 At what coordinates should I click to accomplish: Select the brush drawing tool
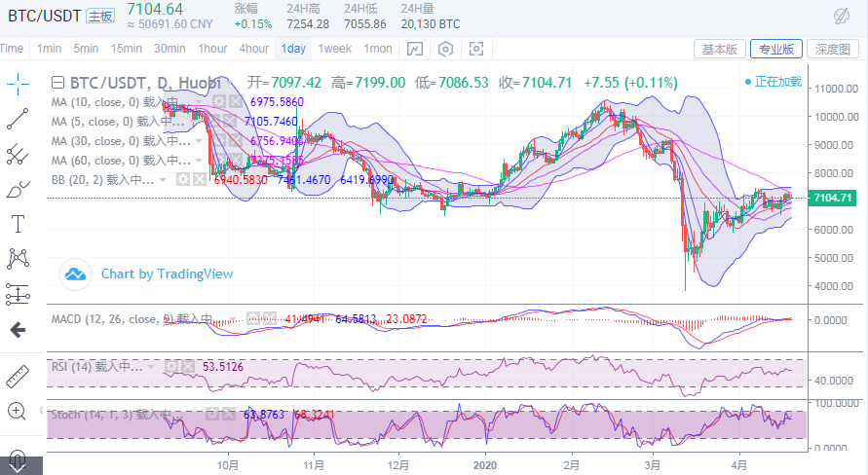tap(18, 190)
